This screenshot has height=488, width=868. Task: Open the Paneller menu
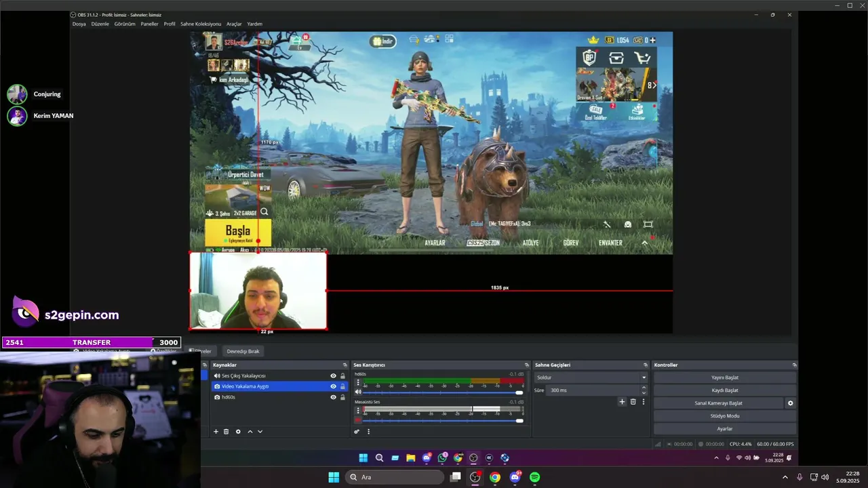pos(149,24)
